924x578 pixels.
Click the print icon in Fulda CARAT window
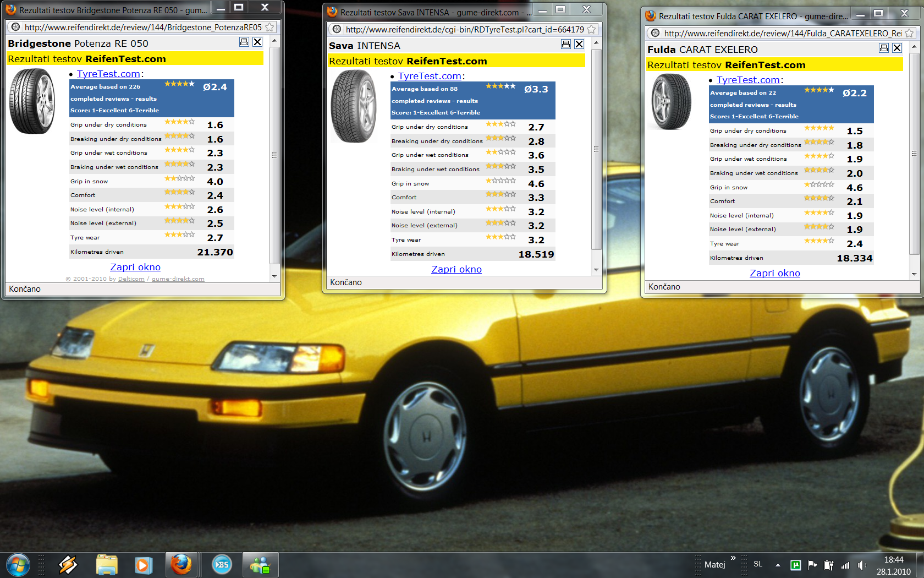pos(884,48)
